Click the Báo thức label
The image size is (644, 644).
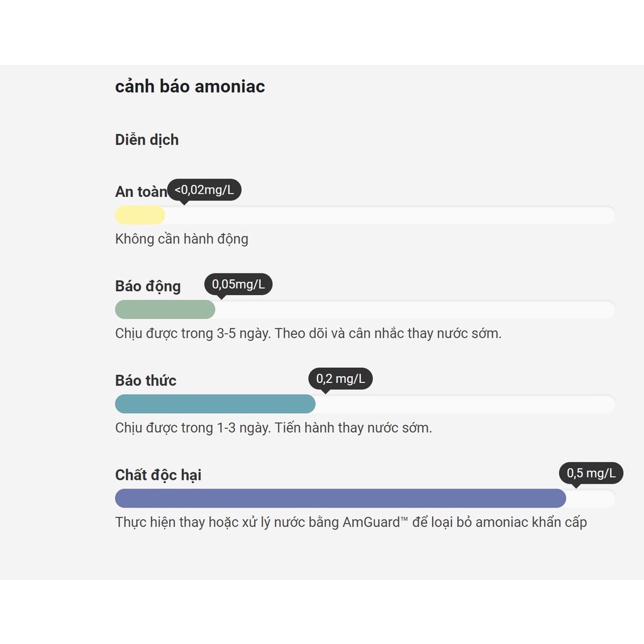145,380
